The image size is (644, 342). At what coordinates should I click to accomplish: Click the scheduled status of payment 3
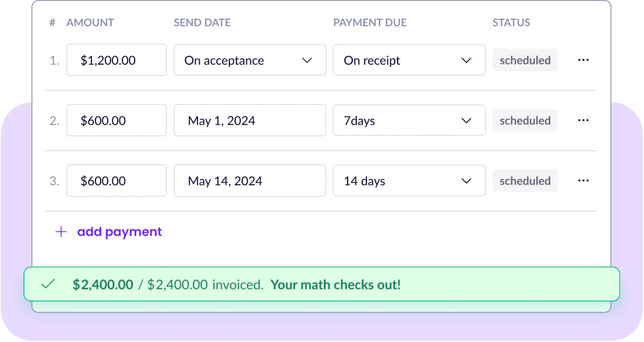[525, 181]
